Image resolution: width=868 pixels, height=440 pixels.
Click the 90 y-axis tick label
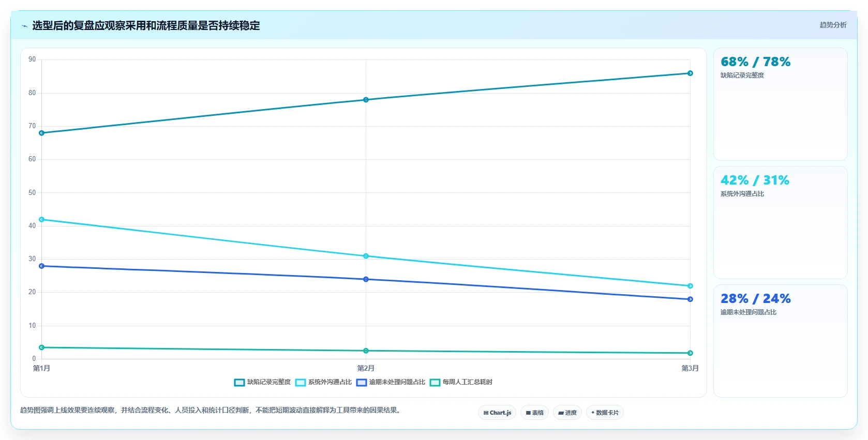coord(32,59)
